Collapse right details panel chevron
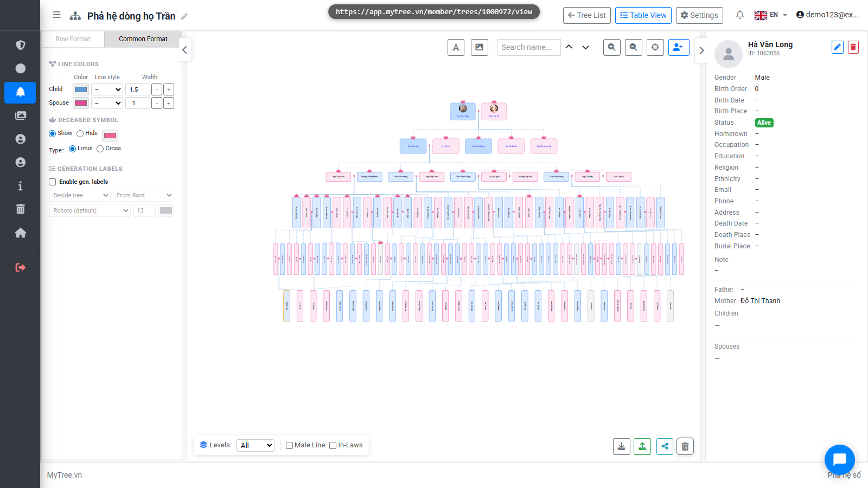 click(x=701, y=50)
